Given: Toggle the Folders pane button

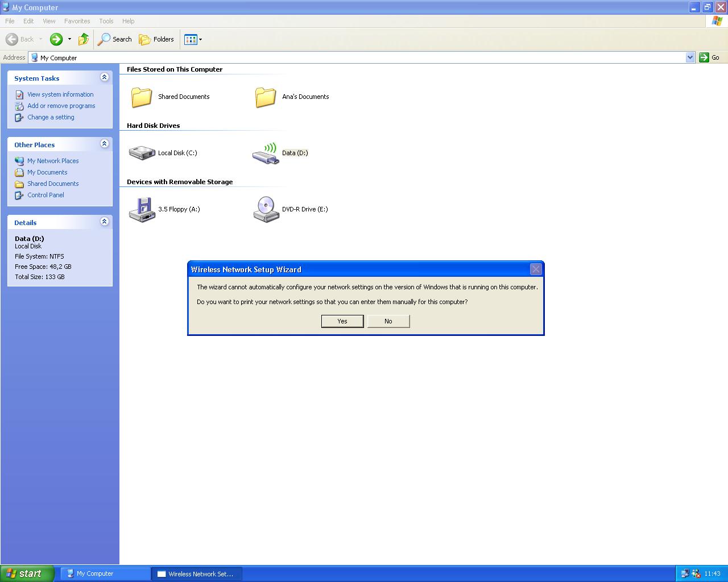Looking at the screenshot, I should point(156,39).
